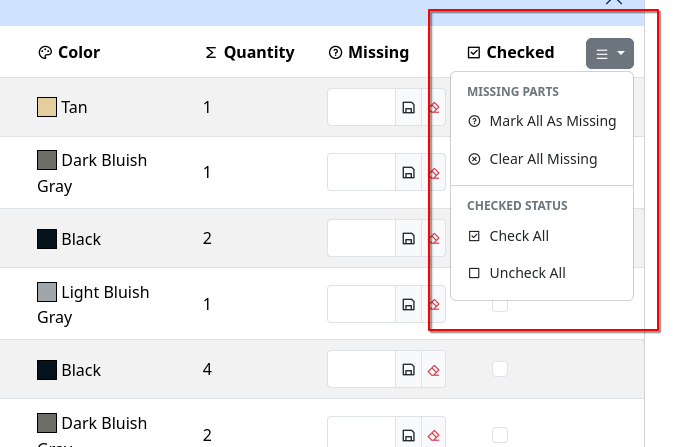The image size is (681, 447).
Task: Click the Tan color swatch
Action: pos(47,107)
